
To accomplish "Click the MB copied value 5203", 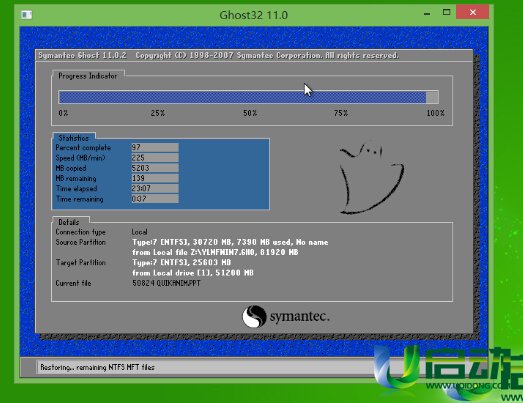I will click(x=155, y=168).
